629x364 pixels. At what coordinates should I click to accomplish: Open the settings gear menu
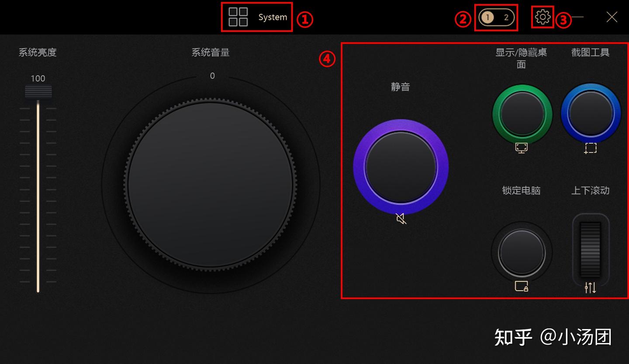[x=542, y=17]
